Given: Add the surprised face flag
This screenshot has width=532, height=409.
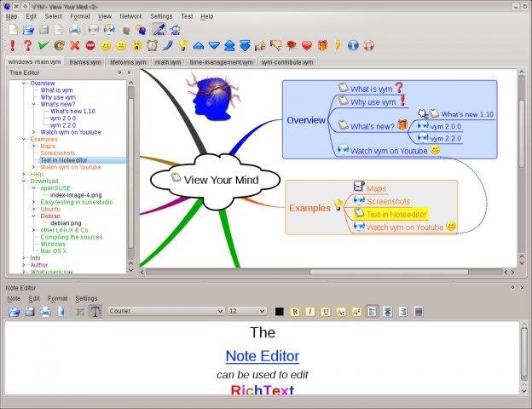Looking at the screenshot, I should [136, 45].
